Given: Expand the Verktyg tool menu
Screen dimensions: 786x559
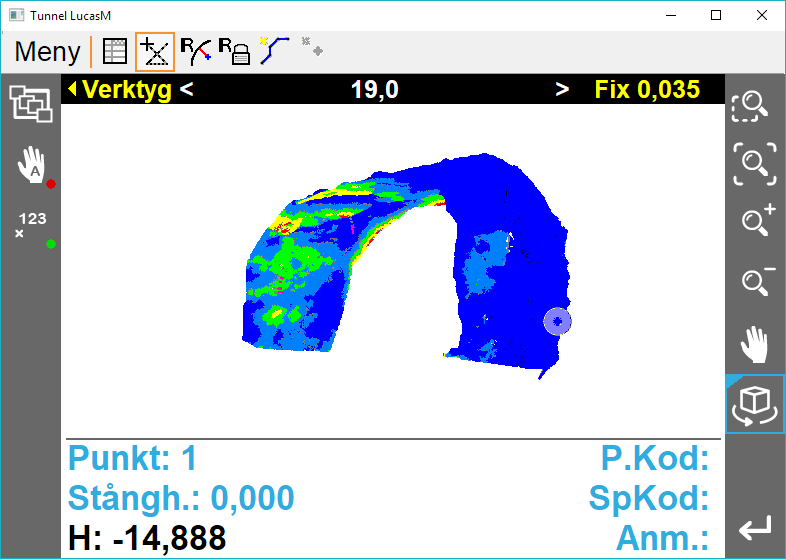Looking at the screenshot, I should (119, 89).
